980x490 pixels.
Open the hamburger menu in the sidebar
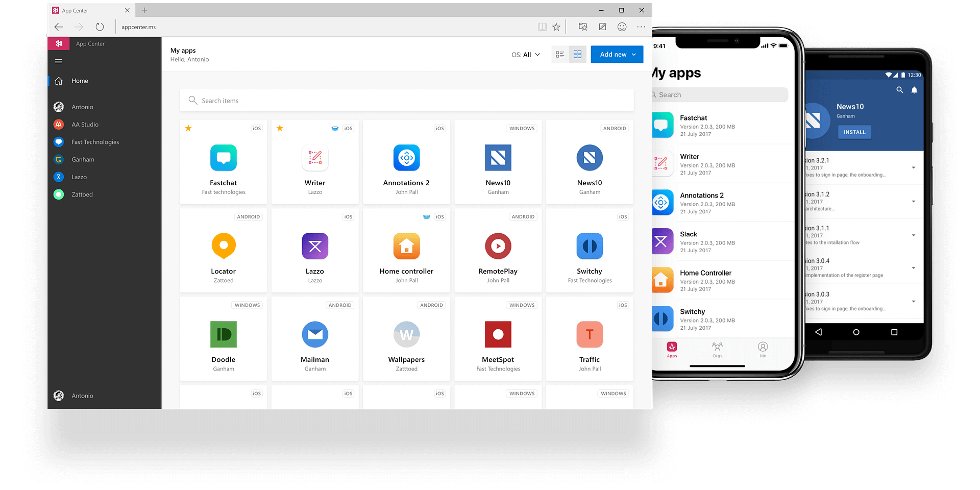pos(59,61)
